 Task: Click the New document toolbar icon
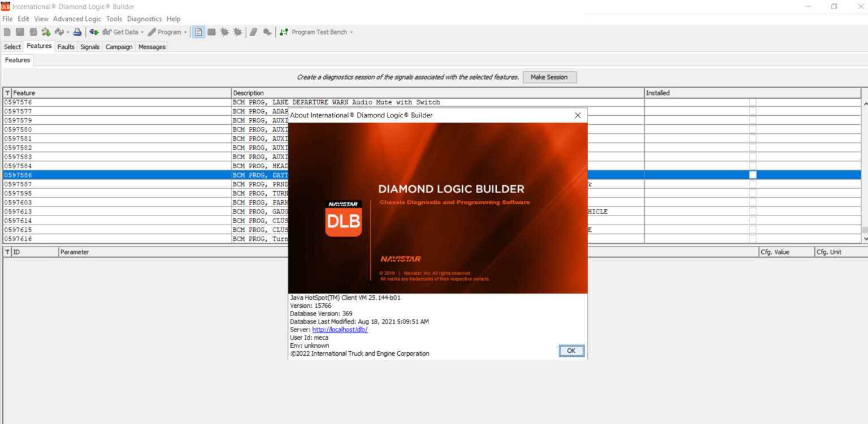tap(6, 32)
